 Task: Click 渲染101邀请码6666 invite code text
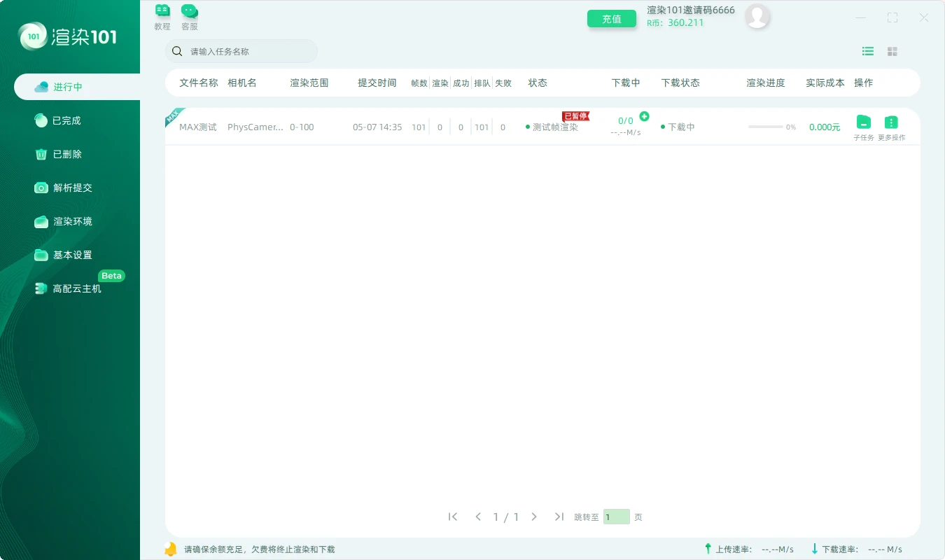pos(691,10)
